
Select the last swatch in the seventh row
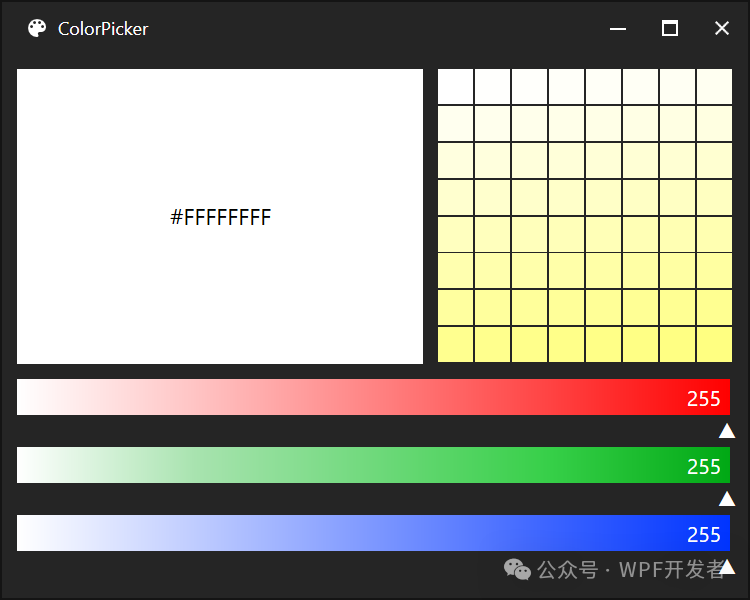(x=715, y=308)
